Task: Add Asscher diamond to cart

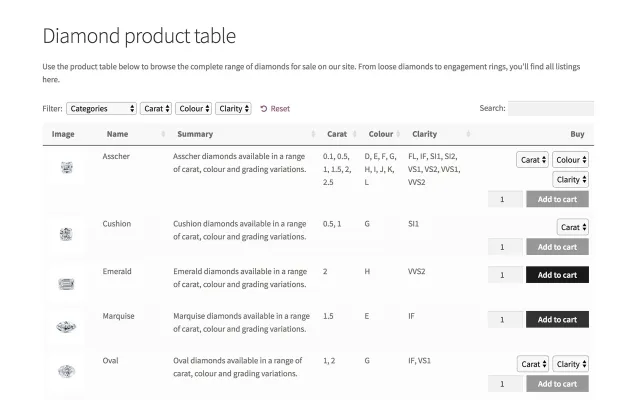Action: 558,199
